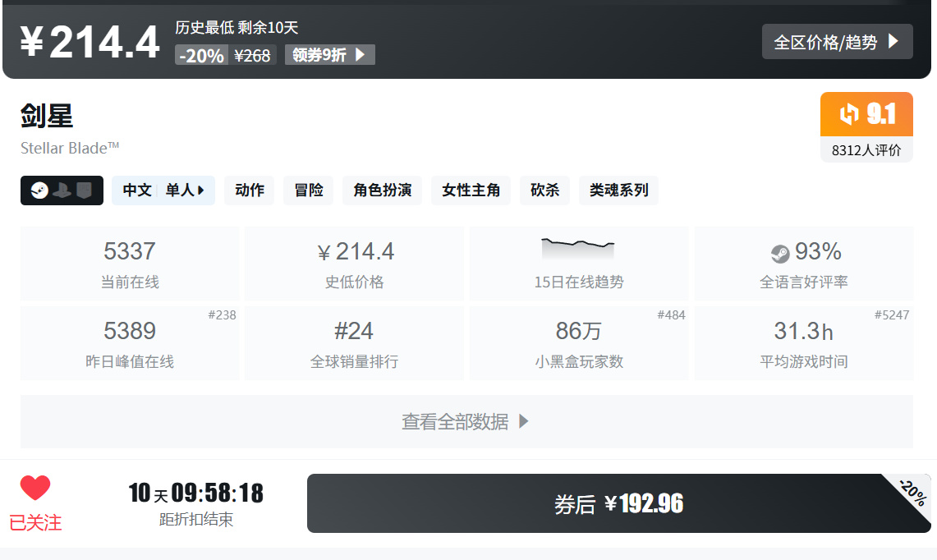The width and height of the screenshot is (937, 560).
Task: Click the Steam icon beside 93%
Action: (780, 254)
